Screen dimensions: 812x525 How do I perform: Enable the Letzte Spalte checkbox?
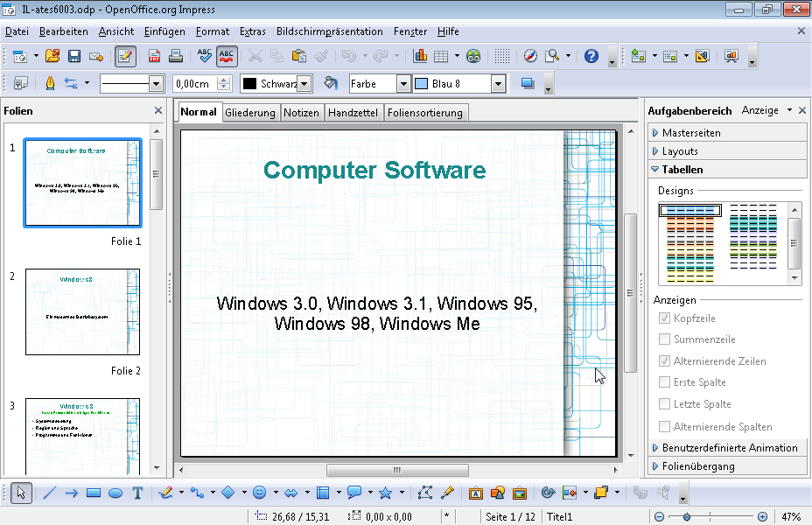point(664,404)
